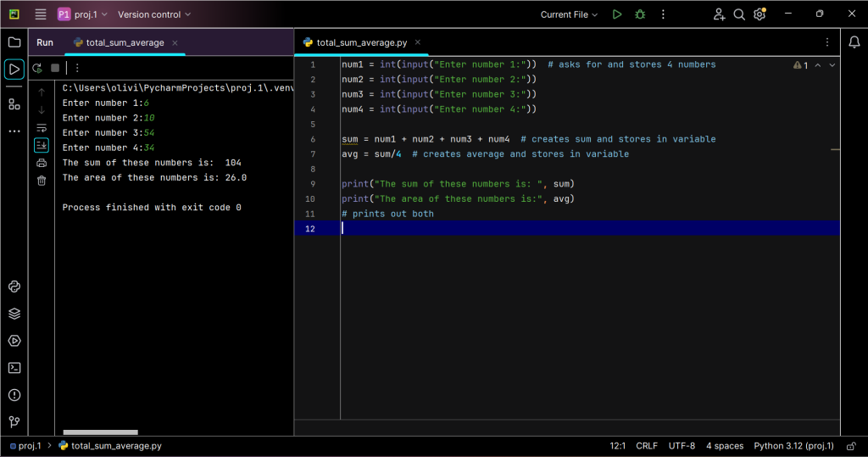Toggle soft-wrap in the run console
The image size is (868, 457).
(42, 128)
